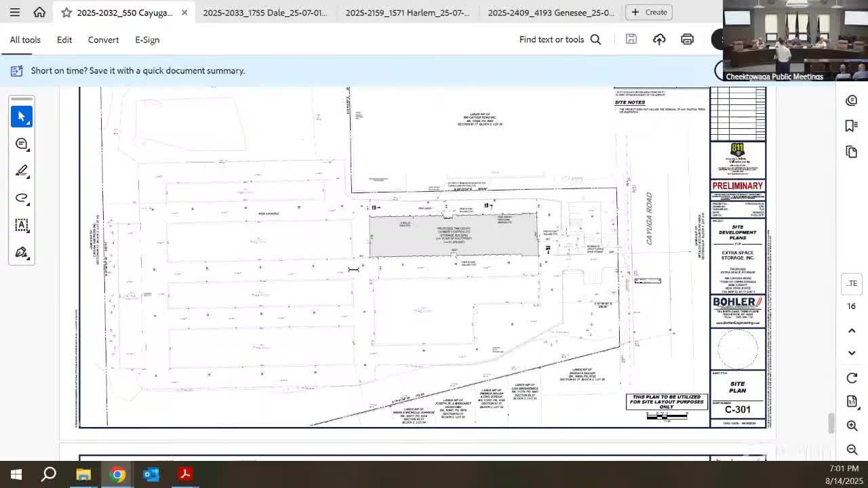Choose the freehand draw tool

(x=22, y=198)
